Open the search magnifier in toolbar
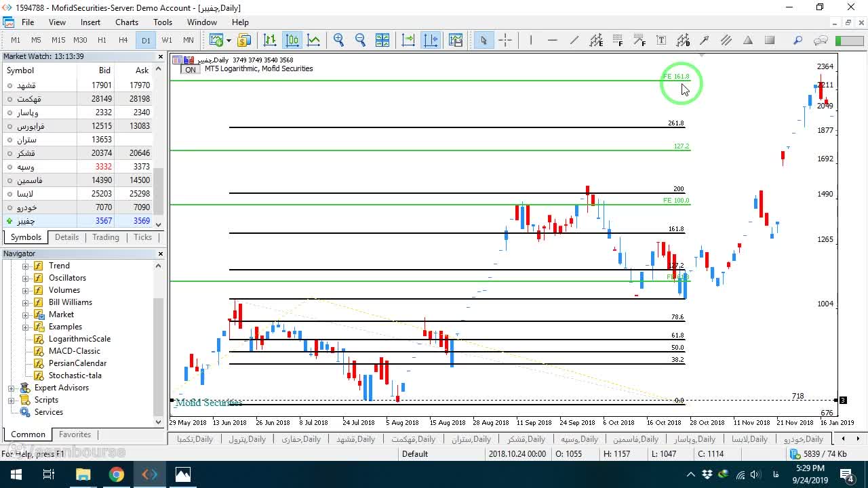The width and height of the screenshot is (868, 488). [798, 40]
